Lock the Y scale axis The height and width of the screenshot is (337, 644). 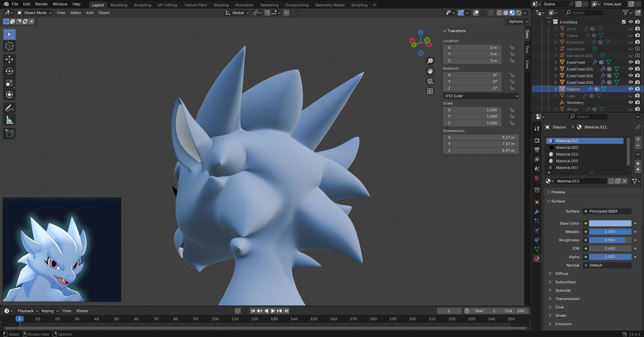512,116
